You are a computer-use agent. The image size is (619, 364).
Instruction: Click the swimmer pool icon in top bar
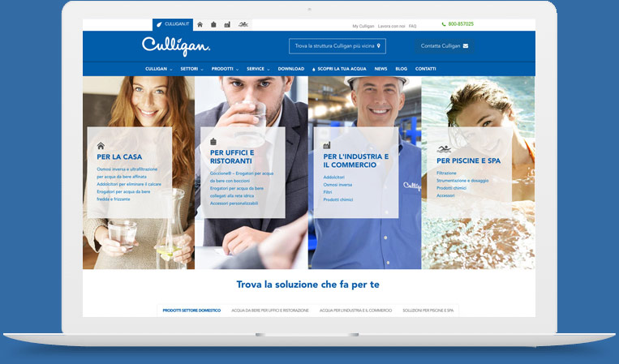(243, 24)
